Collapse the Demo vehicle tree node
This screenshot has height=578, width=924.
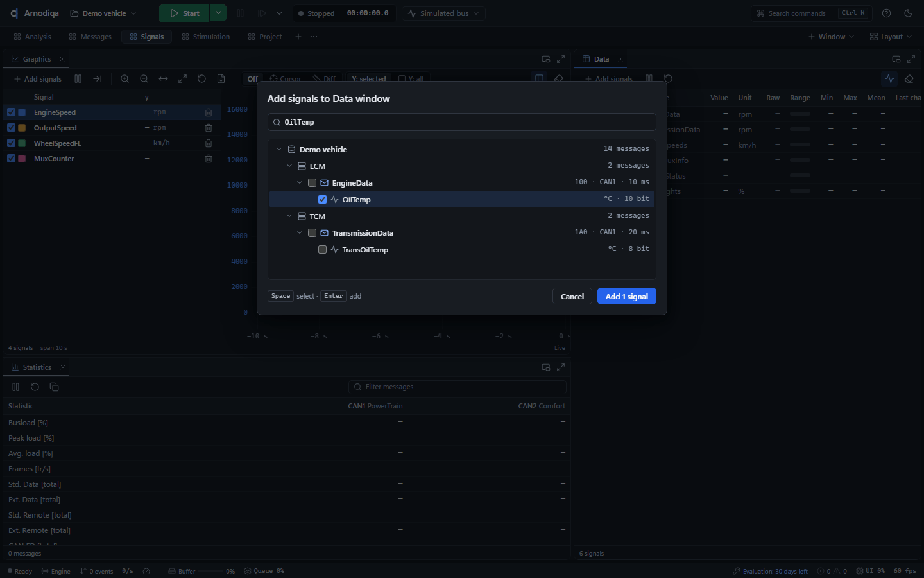point(279,150)
